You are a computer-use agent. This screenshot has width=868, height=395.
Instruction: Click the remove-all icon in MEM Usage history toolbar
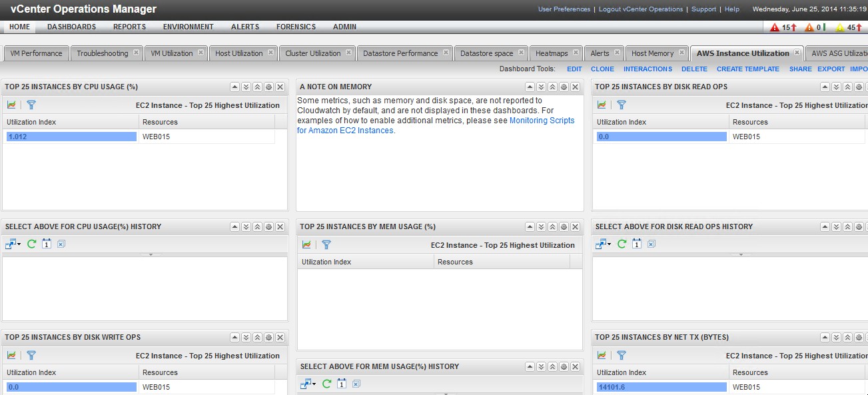(x=356, y=384)
